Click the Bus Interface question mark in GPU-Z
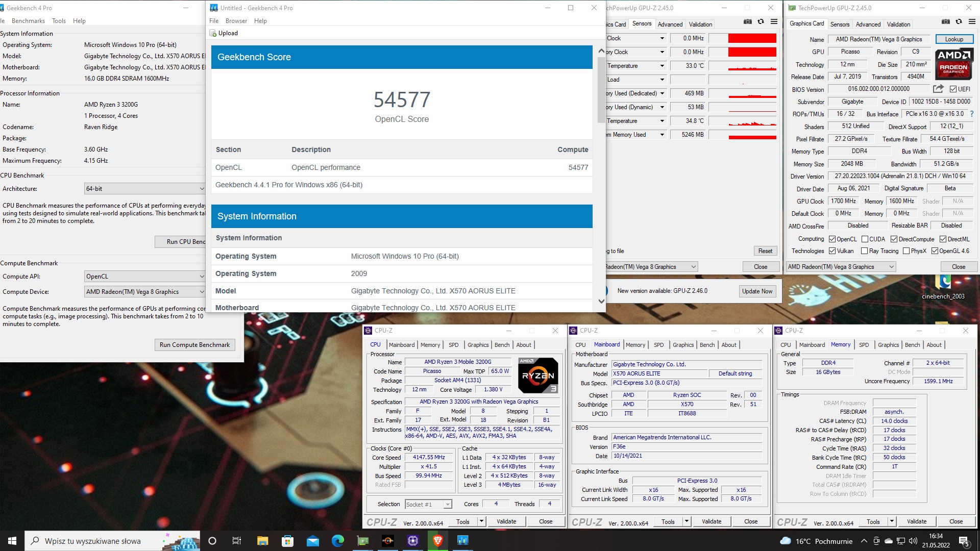Viewport: 980px width, 551px height. 971,114
